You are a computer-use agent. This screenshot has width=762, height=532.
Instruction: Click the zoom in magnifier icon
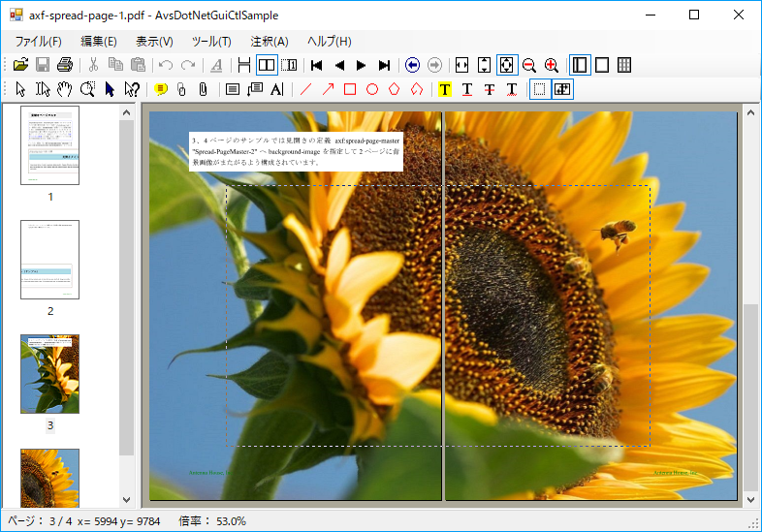tap(551, 65)
